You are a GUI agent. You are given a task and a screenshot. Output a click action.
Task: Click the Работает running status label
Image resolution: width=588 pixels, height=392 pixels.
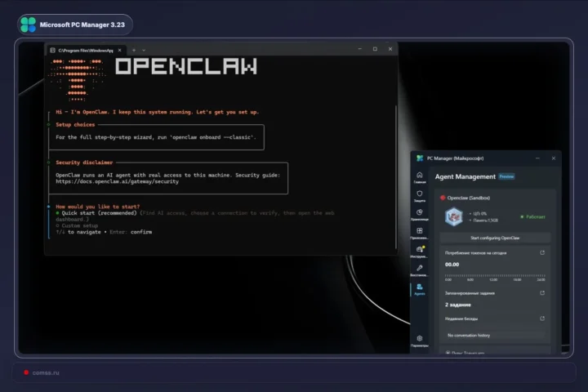[536, 216]
